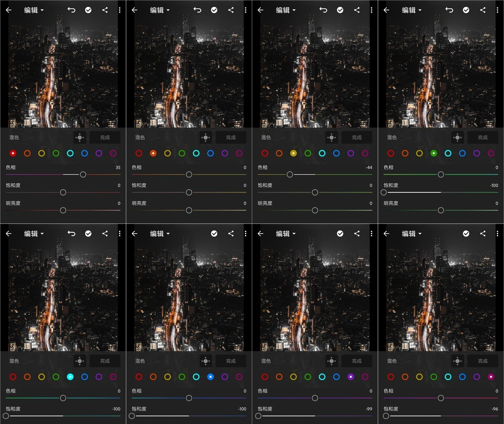Tap the share icon where blue is selected
This screenshot has width=504, height=424.
point(231,233)
